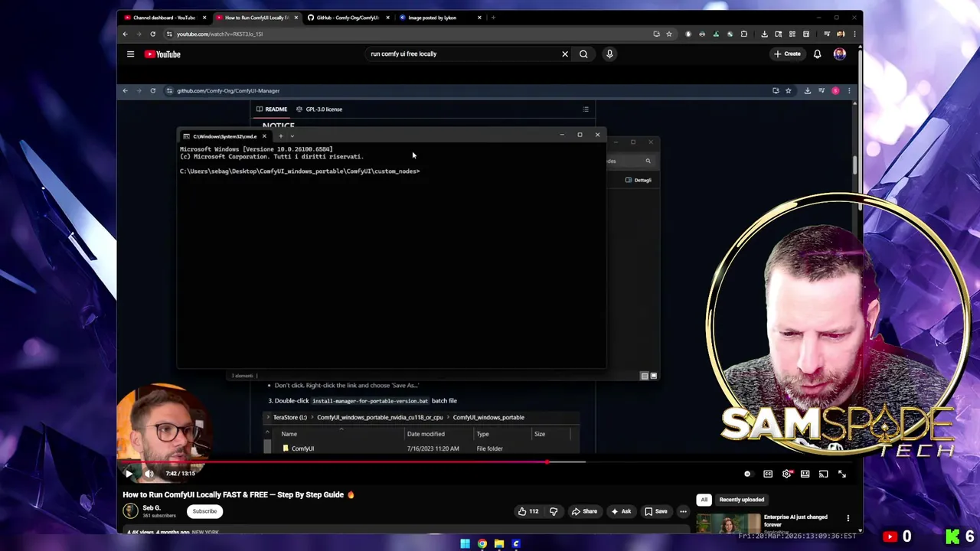
Task: Like the video with 112 likes
Action: (x=528, y=511)
